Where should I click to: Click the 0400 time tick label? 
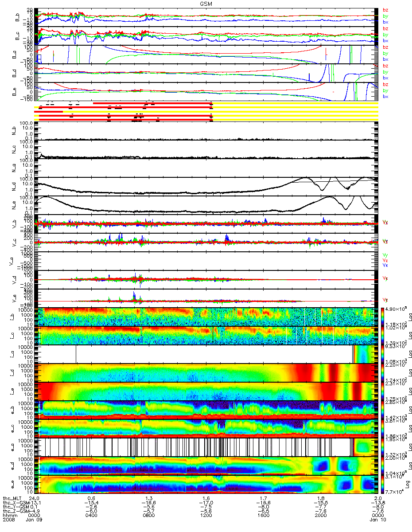(x=91, y=516)
